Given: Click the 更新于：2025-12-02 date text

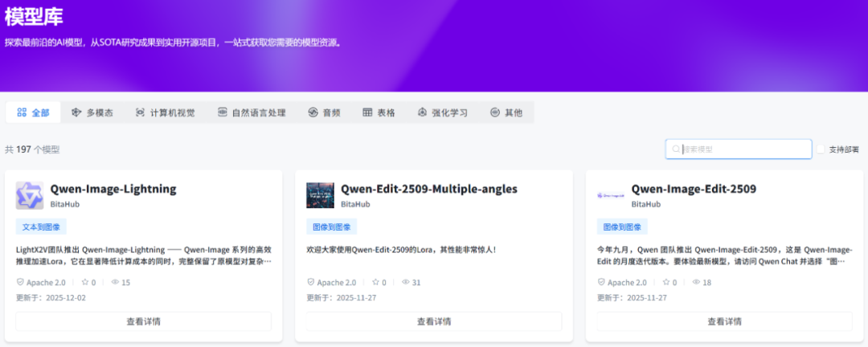Looking at the screenshot, I should [51, 298].
